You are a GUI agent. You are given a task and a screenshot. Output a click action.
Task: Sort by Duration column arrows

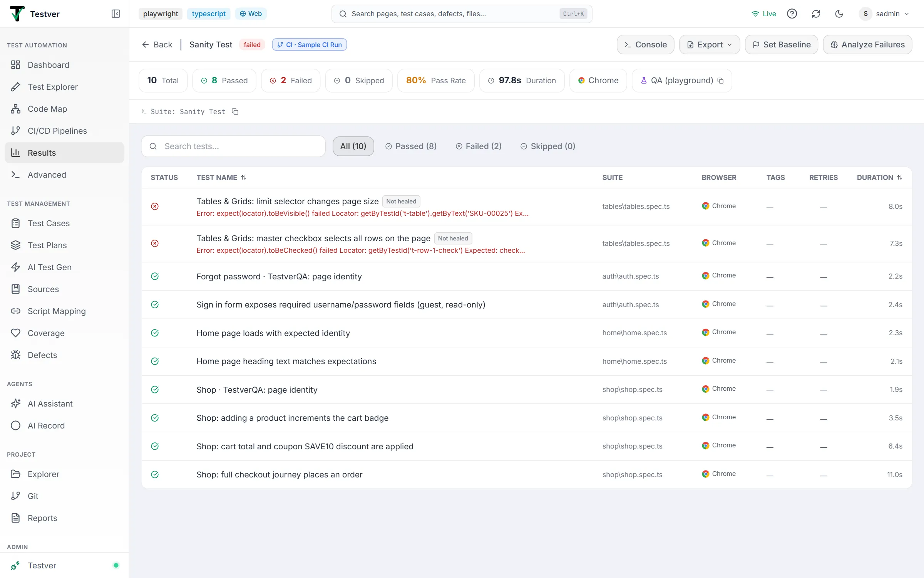tap(899, 178)
